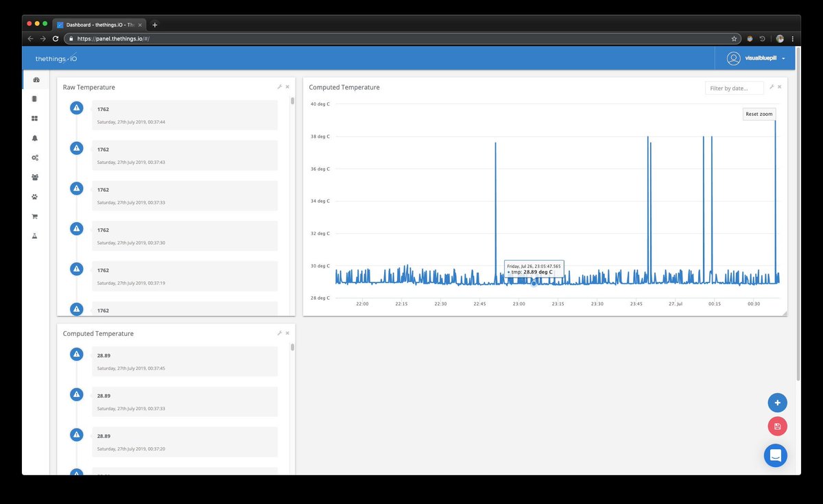Close the Dashboard - thethings.iO tab
This screenshot has height=504, width=823.
pyautogui.click(x=141, y=24)
